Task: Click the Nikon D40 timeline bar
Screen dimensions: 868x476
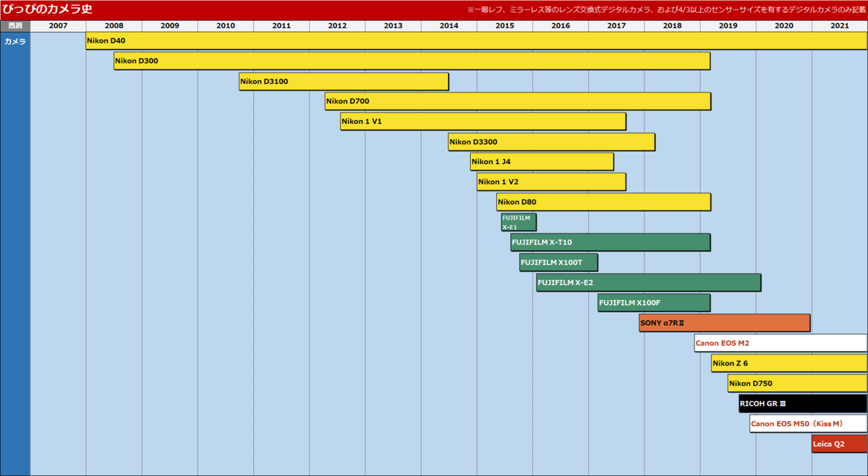Action: click(x=477, y=41)
